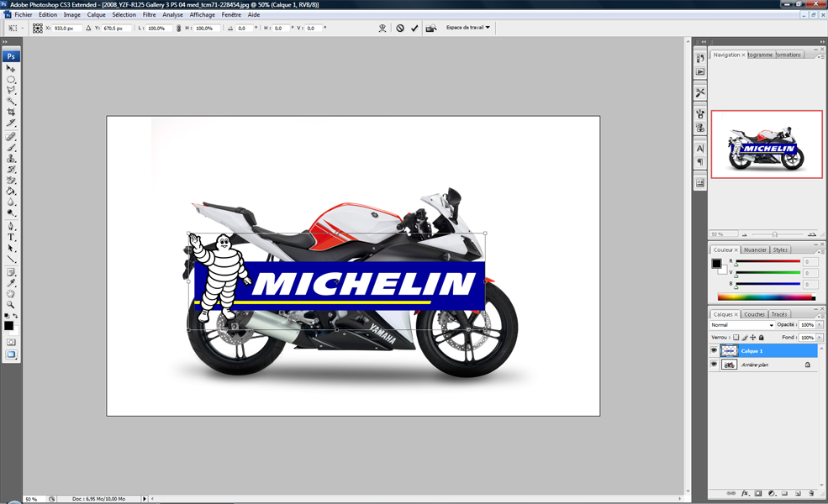Click the foreground color swatch in toolbox
This screenshot has height=504, width=828.
click(x=8, y=326)
